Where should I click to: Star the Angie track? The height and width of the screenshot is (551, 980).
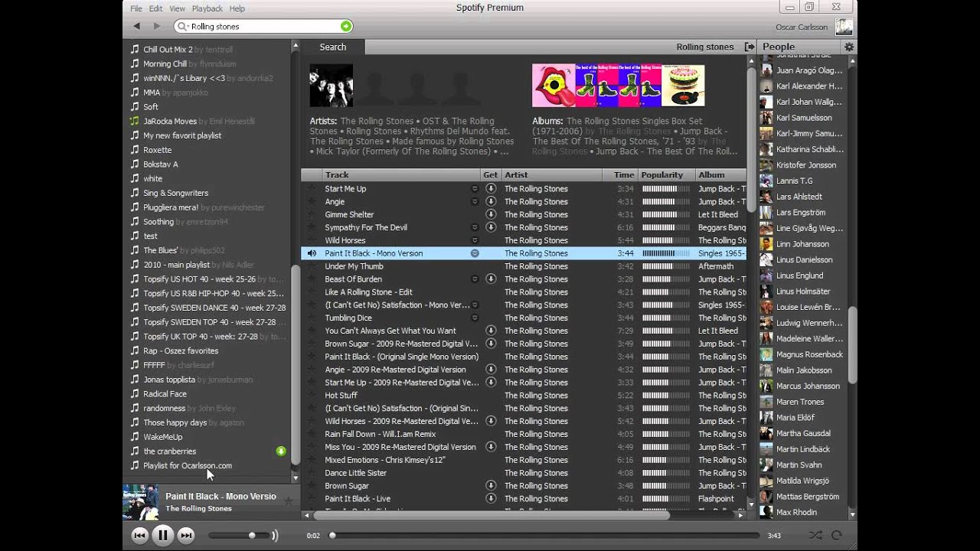coord(312,201)
